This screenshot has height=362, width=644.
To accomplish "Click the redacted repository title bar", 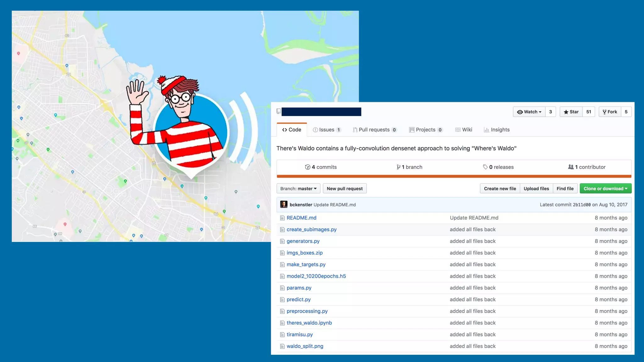I will point(321,112).
